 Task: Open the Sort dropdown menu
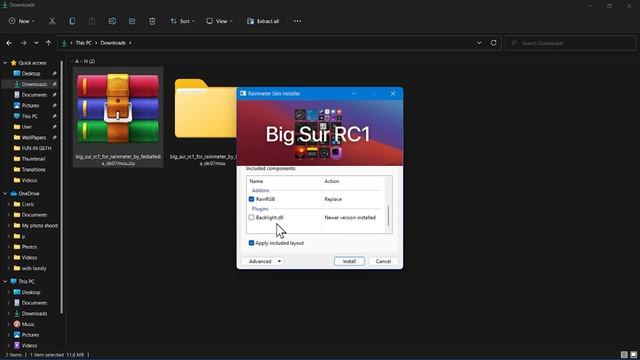[x=182, y=21]
